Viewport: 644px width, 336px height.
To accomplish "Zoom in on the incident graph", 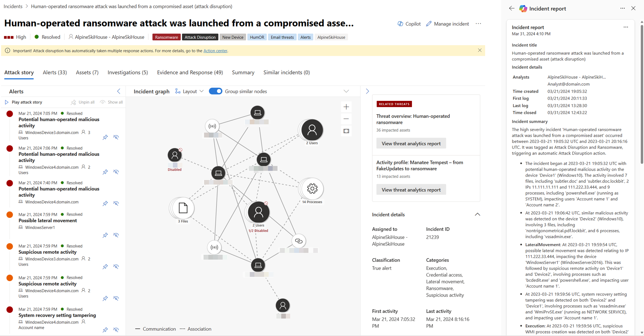I will (346, 107).
